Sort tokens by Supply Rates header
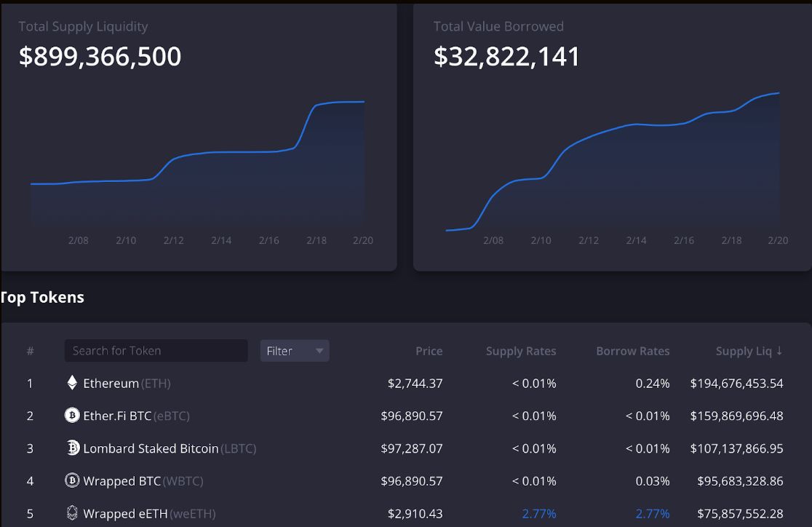The height and width of the screenshot is (527, 812). pyautogui.click(x=521, y=351)
